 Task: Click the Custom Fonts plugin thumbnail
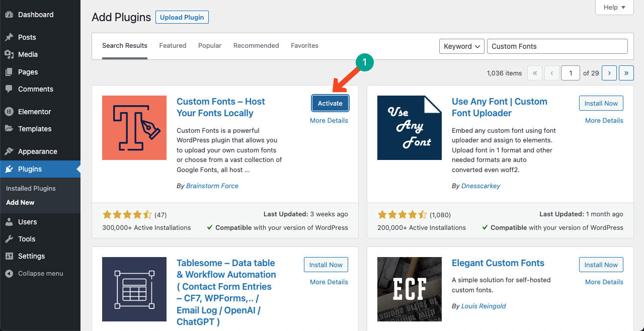click(x=134, y=128)
